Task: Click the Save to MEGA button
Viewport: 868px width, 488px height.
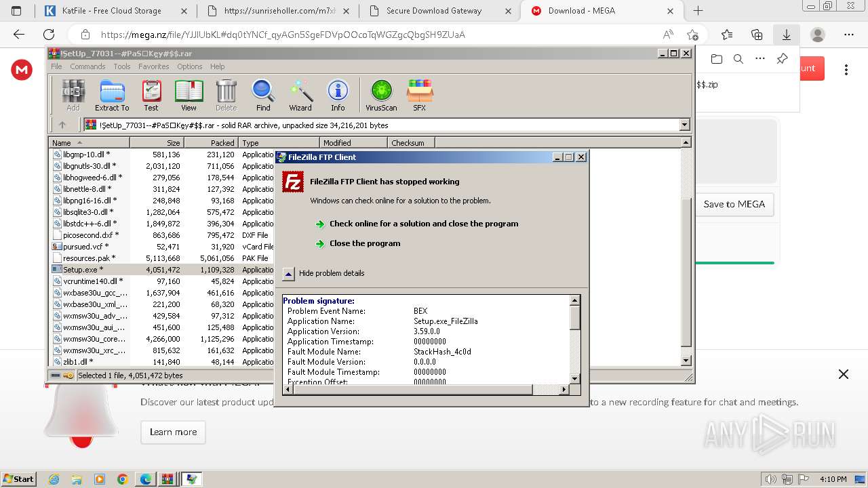Action: 734,204
